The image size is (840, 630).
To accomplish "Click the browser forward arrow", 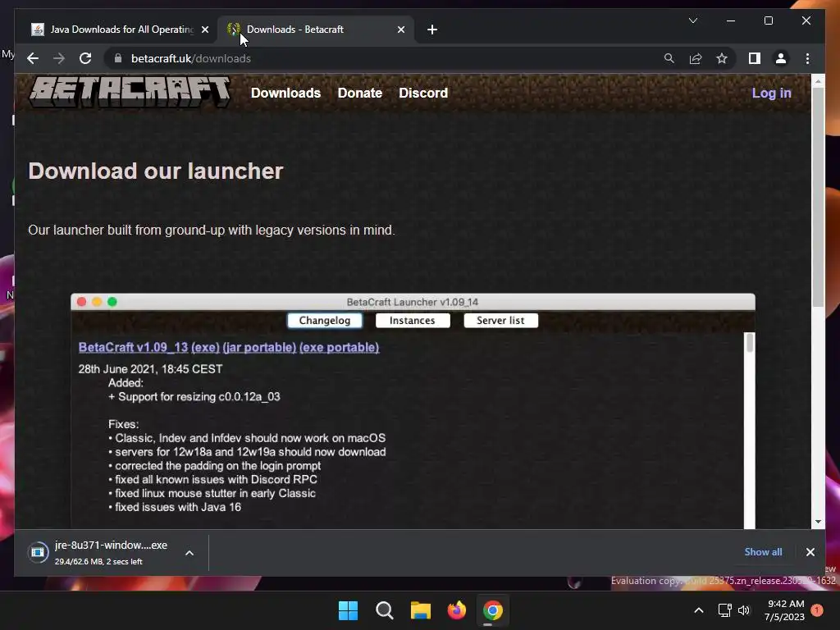I will 59,58.
